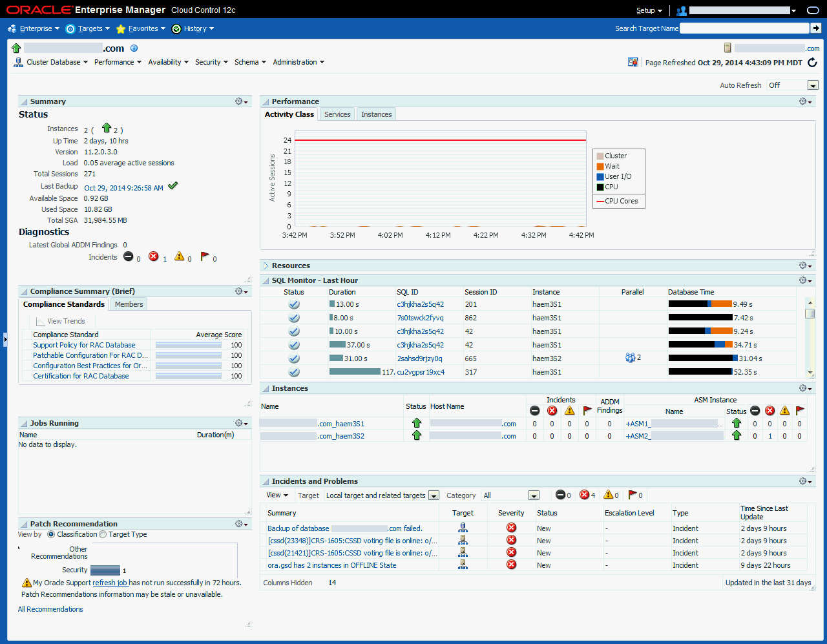Select the Classification radio button

tap(51, 534)
